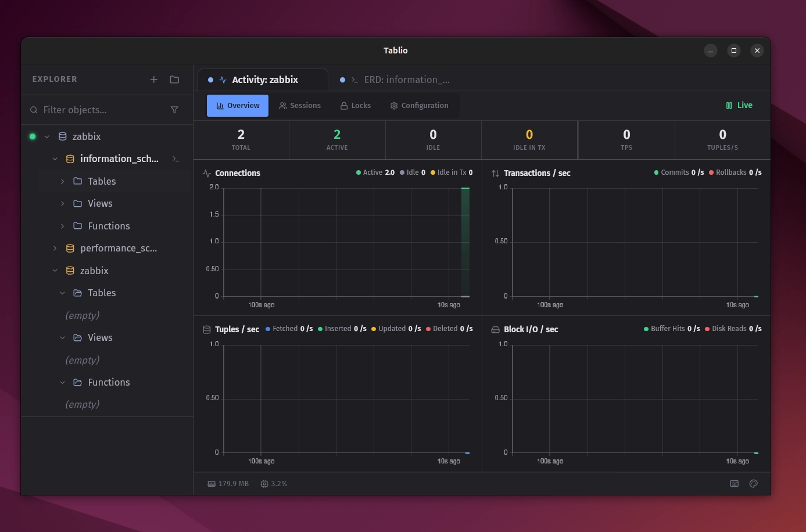Viewport: 806px width, 532px height.
Task: Open terminal icon next to information_schema
Action: tap(175, 159)
